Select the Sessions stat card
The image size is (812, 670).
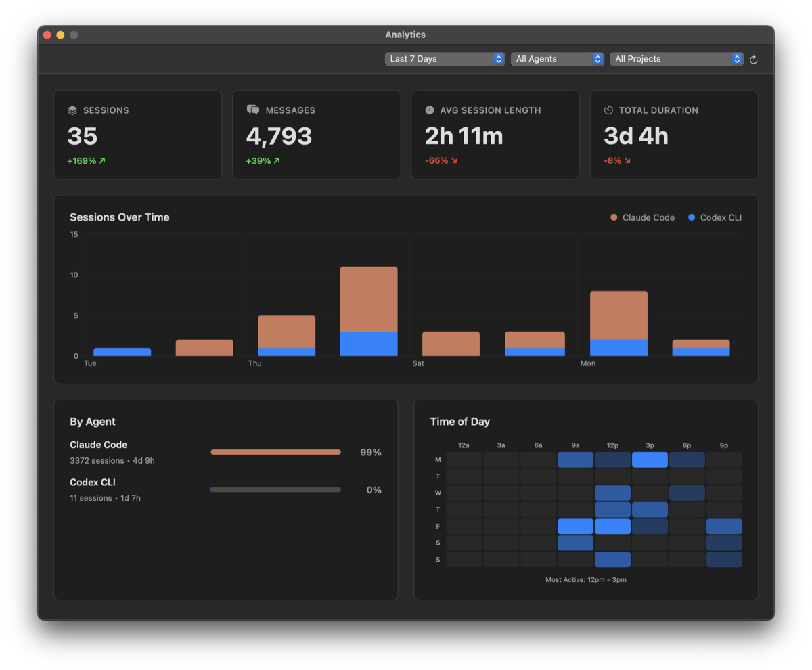coord(137,134)
